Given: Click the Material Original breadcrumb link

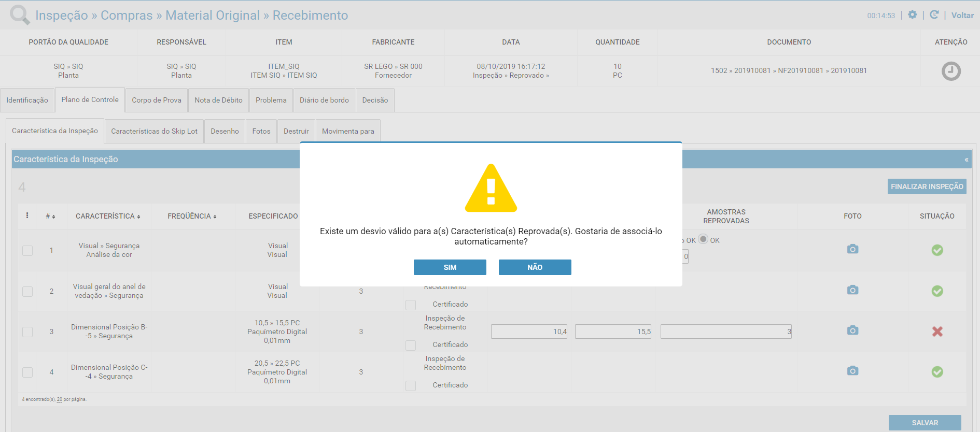Looking at the screenshot, I should [213, 15].
